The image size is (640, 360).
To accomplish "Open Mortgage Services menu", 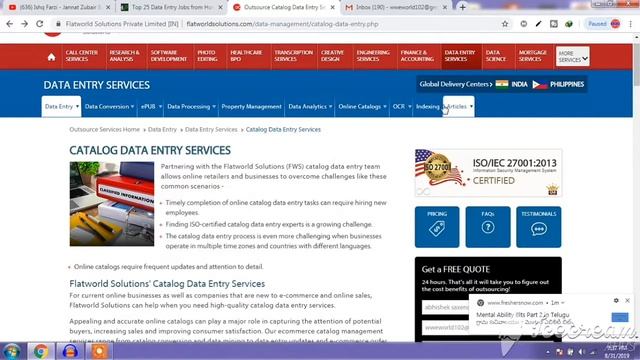I will point(532,56).
